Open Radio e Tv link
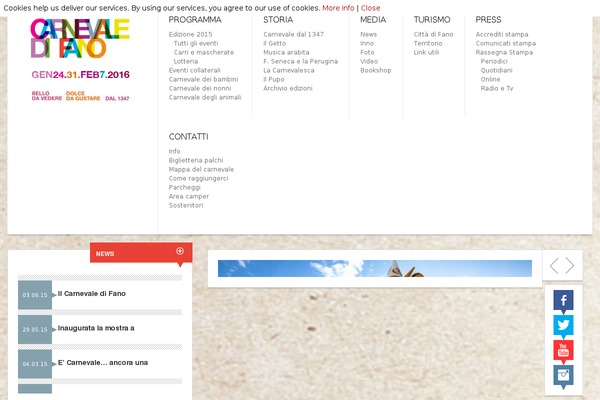Screen dimensions: 600x400 click(497, 88)
